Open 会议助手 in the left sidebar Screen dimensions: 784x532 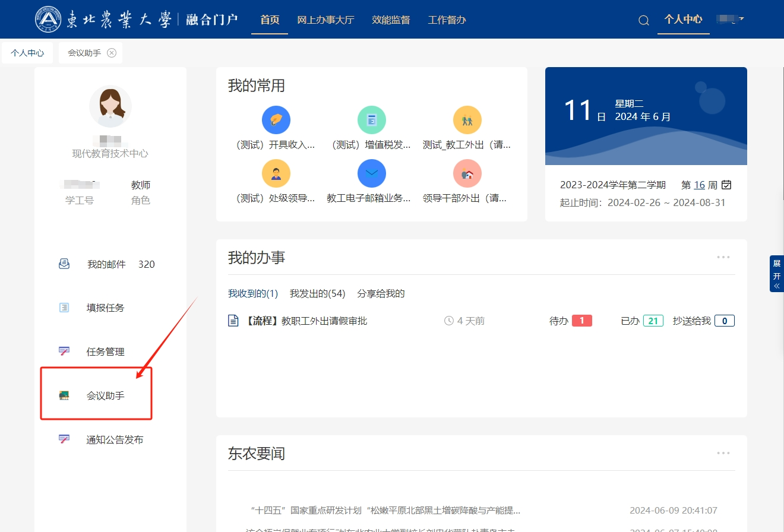tap(105, 395)
